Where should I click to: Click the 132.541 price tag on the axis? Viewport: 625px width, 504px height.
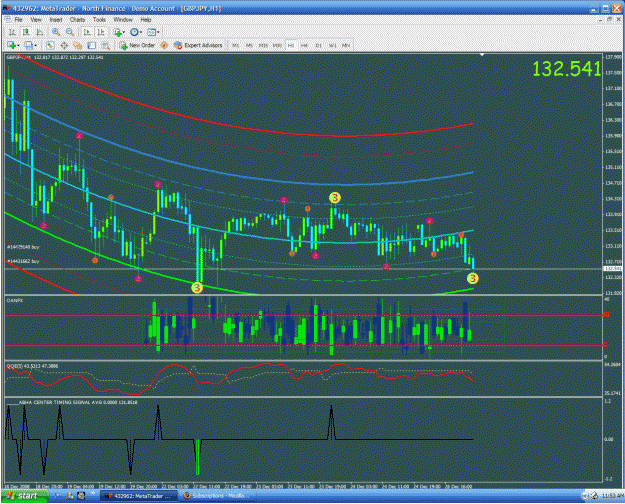pos(613,269)
